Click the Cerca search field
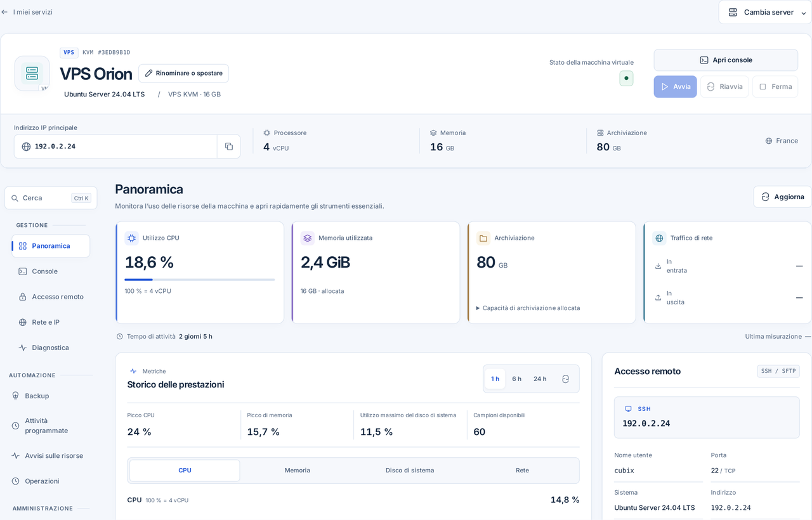Screen dimensions: 812x520 click(x=51, y=198)
